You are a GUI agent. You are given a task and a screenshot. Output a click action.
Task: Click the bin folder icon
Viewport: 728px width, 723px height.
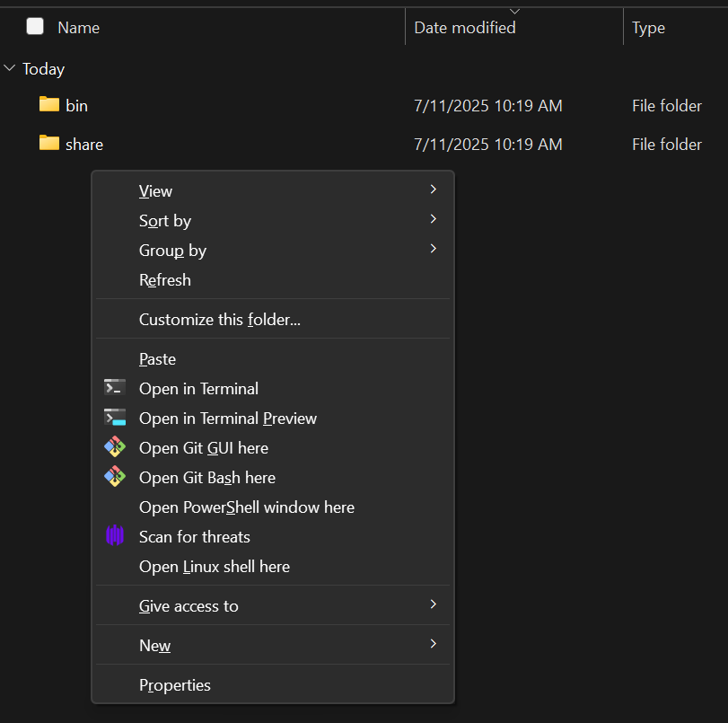point(48,105)
